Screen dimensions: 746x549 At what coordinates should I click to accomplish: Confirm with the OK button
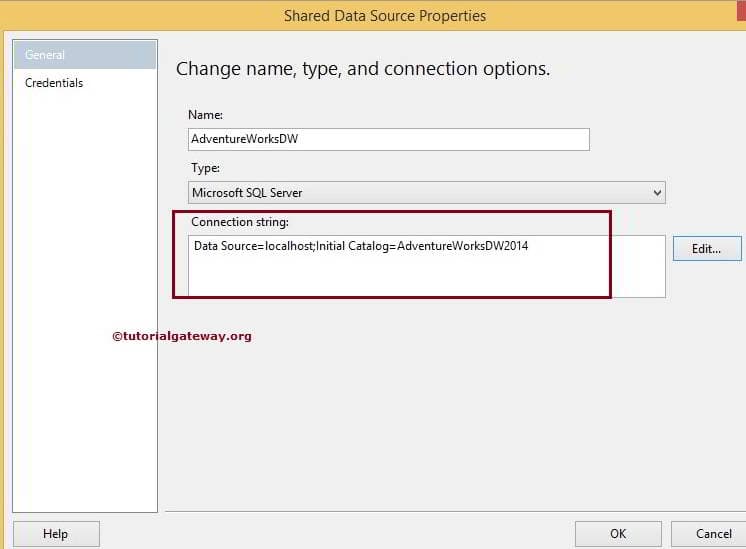(x=618, y=534)
